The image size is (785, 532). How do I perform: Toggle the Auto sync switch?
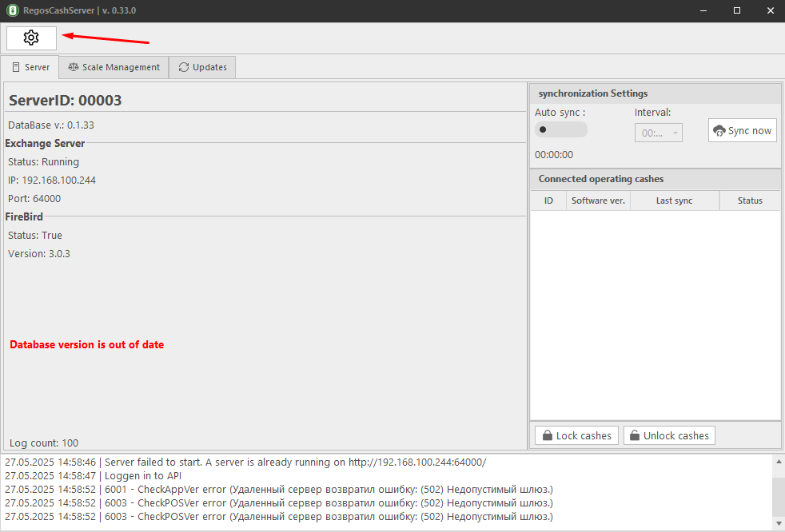(560, 129)
